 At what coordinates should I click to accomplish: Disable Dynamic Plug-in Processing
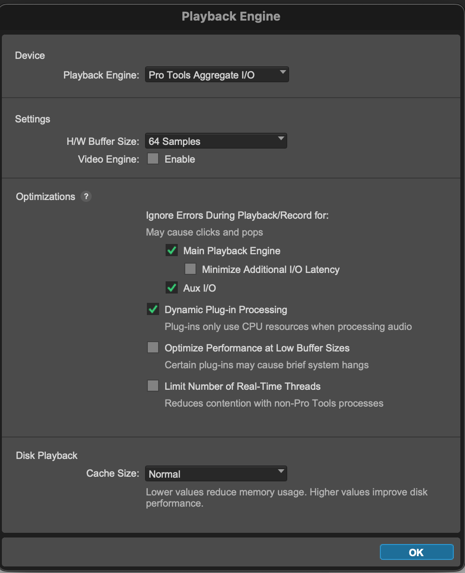(x=153, y=309)
